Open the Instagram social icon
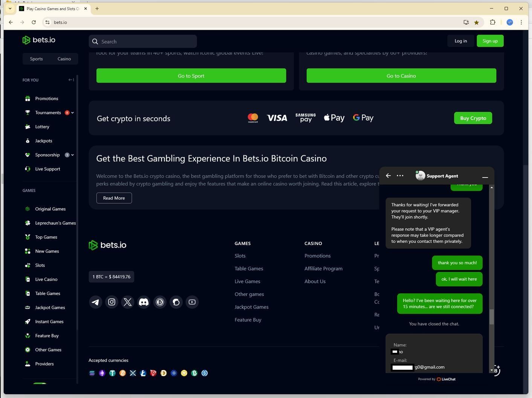Screen dimensions: 532x398 112,302
